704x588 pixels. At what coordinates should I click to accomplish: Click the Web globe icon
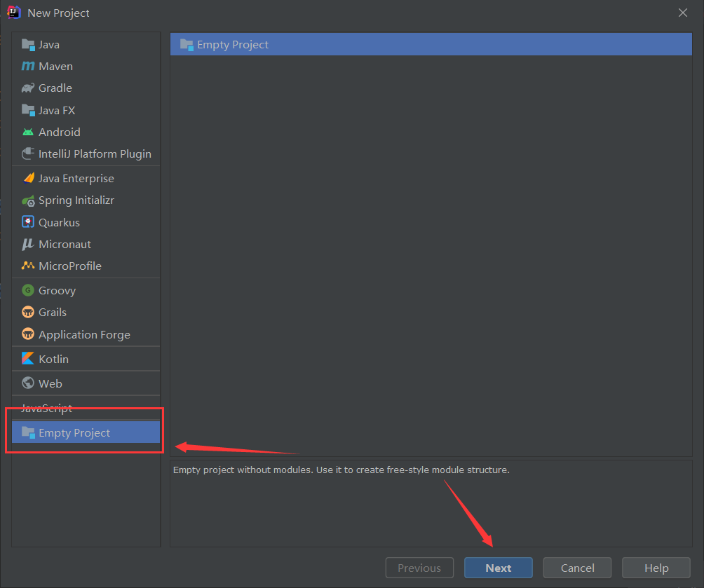(x=28, y=383)
